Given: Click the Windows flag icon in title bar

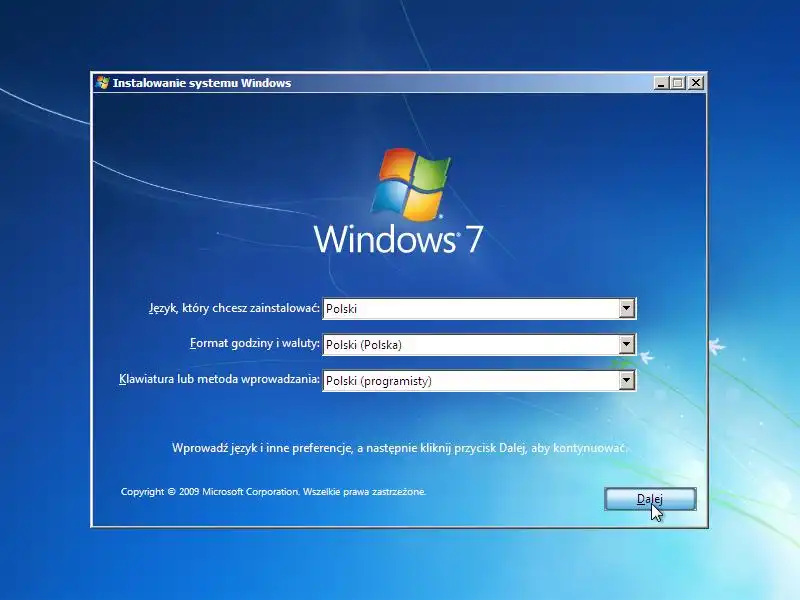Looking at the screenshot, I should [x=103, y=83].
